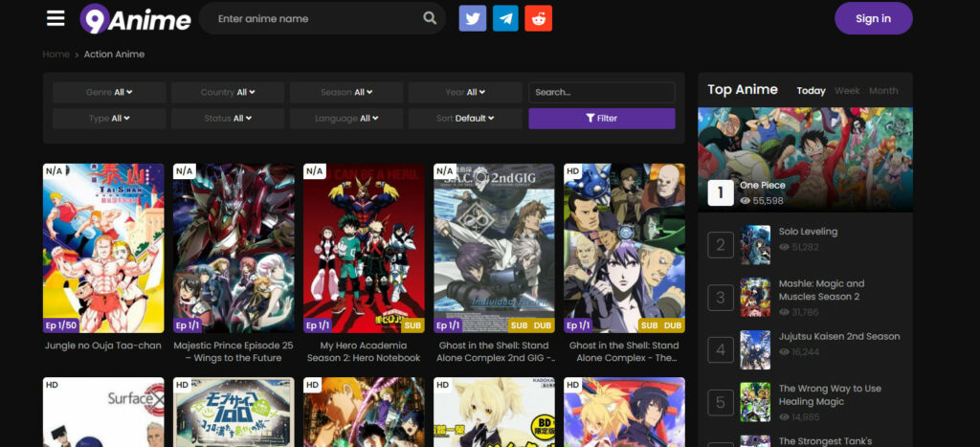The width and height of the screenshot is (980, 447).
Task: Open the Telegram icon link
Action: click(505, 18)
